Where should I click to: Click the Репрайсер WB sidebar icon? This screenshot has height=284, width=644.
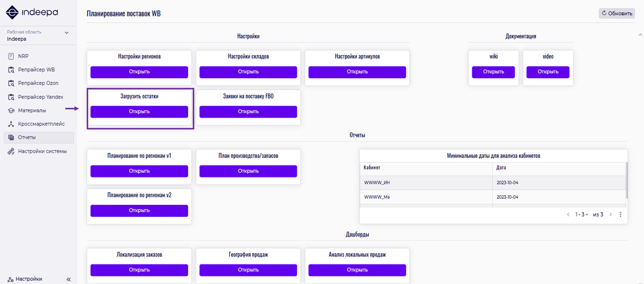pos(11,70)
